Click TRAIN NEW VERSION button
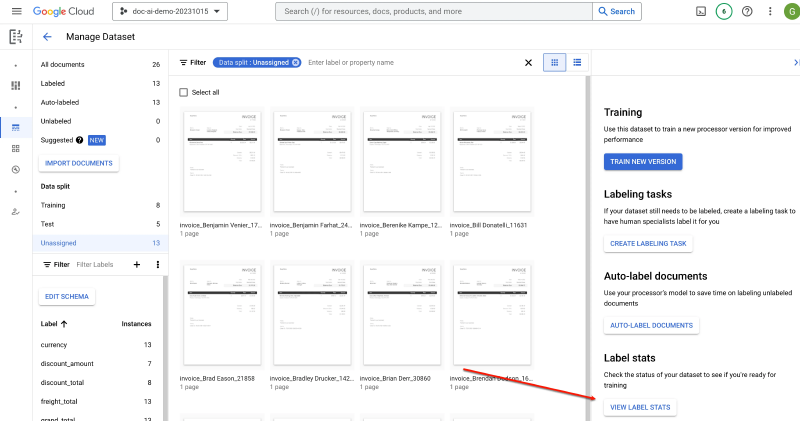This screenshot has width=800, height=421. [643, 162]
